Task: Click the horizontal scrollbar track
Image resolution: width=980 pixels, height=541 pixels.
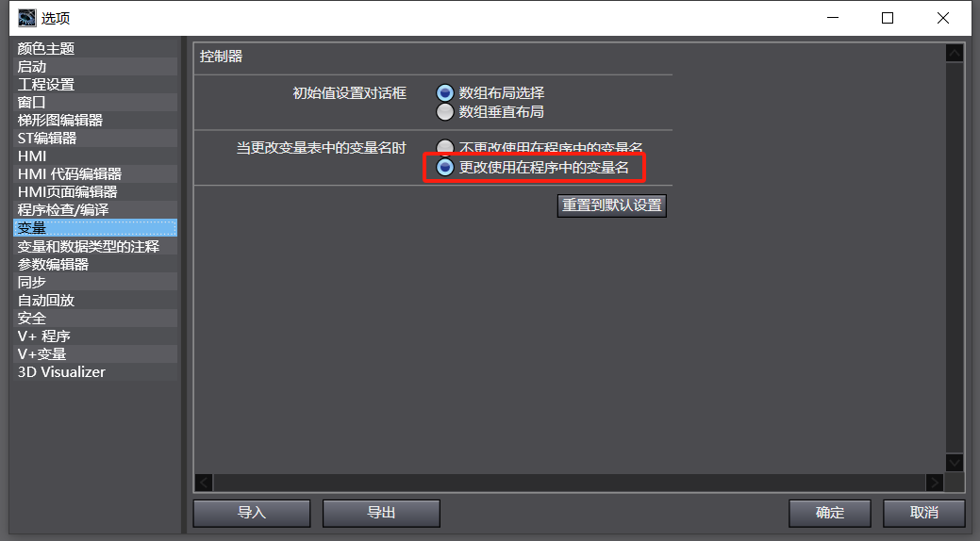Action: click(569, 483)
